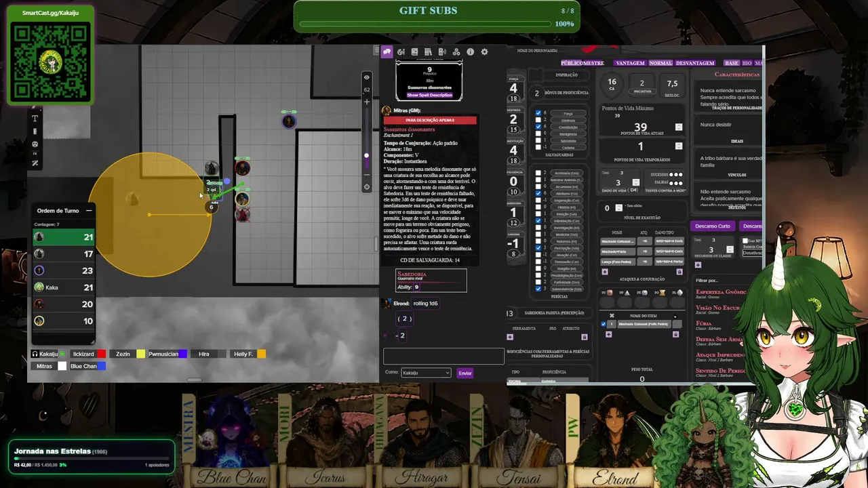Toggle the Sobrevivência skill proficiency checkbox

coord(538,289)
